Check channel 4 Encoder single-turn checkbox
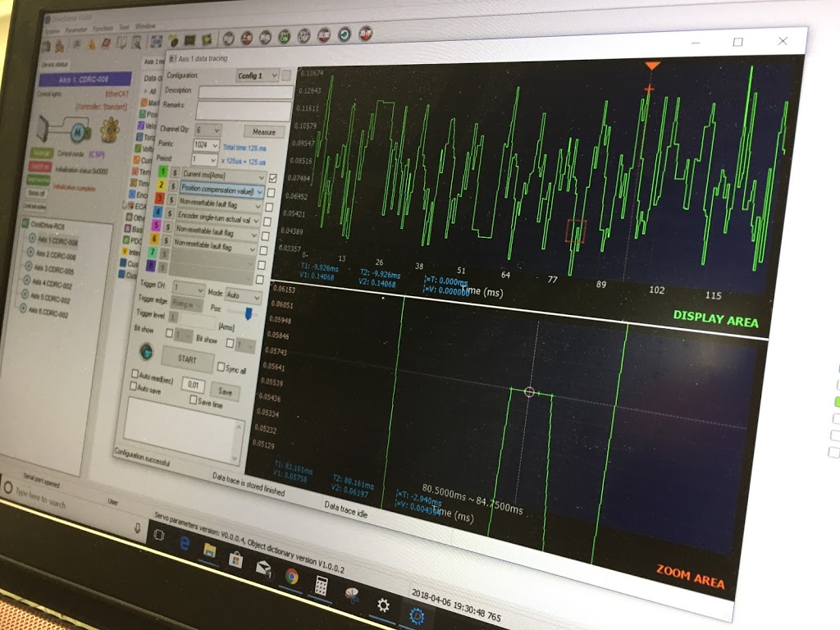The height and width of the screenshot is (630, 840). 267,221
